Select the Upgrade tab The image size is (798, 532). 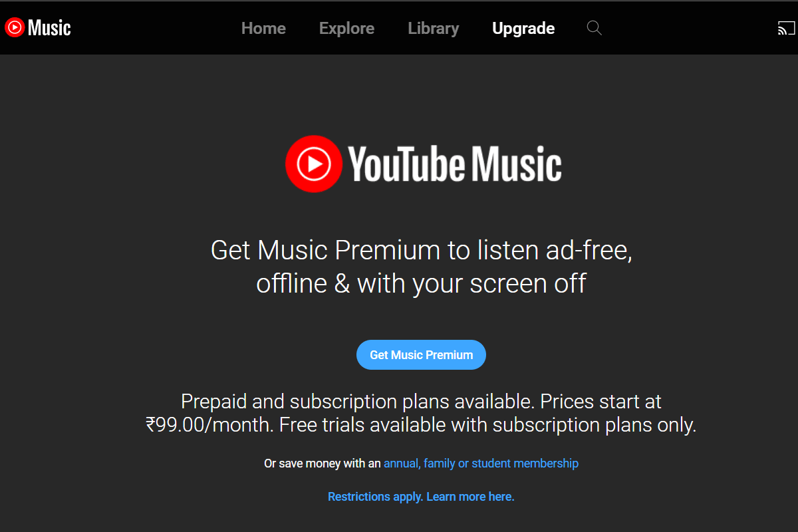click(x=523, y=29)
